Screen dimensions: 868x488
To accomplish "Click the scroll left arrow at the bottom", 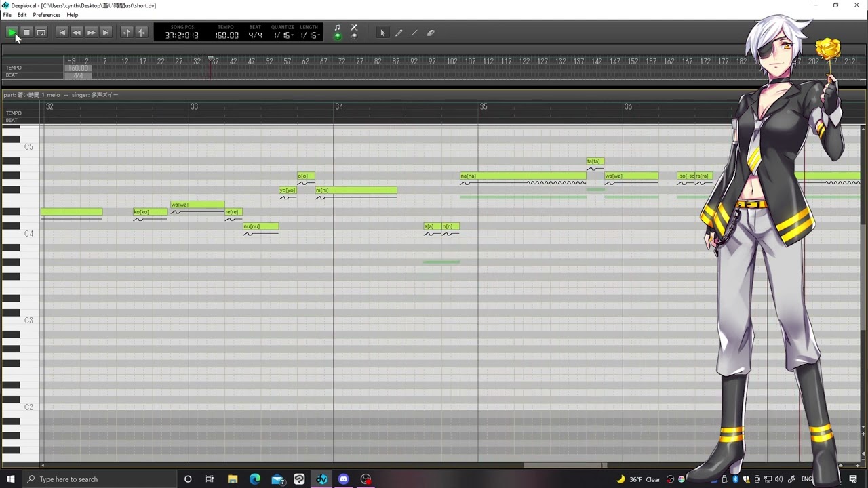I will (x=43, y=466).
